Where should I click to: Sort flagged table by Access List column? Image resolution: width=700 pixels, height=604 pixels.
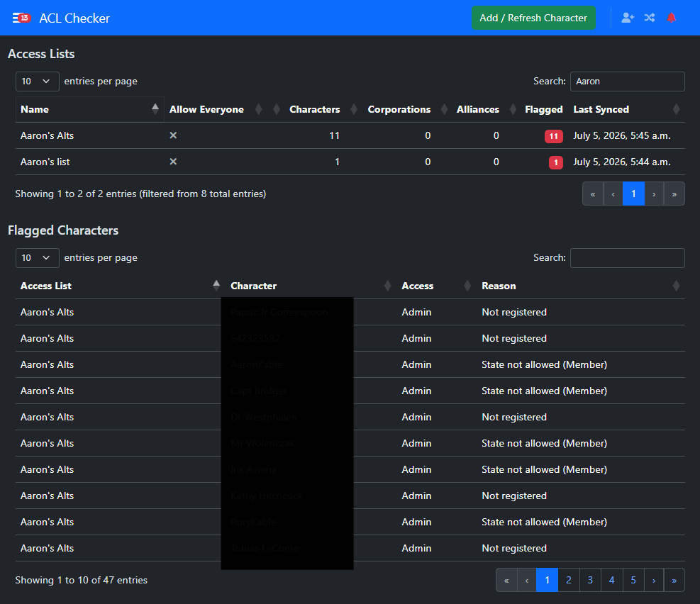(x=120, y=286)
